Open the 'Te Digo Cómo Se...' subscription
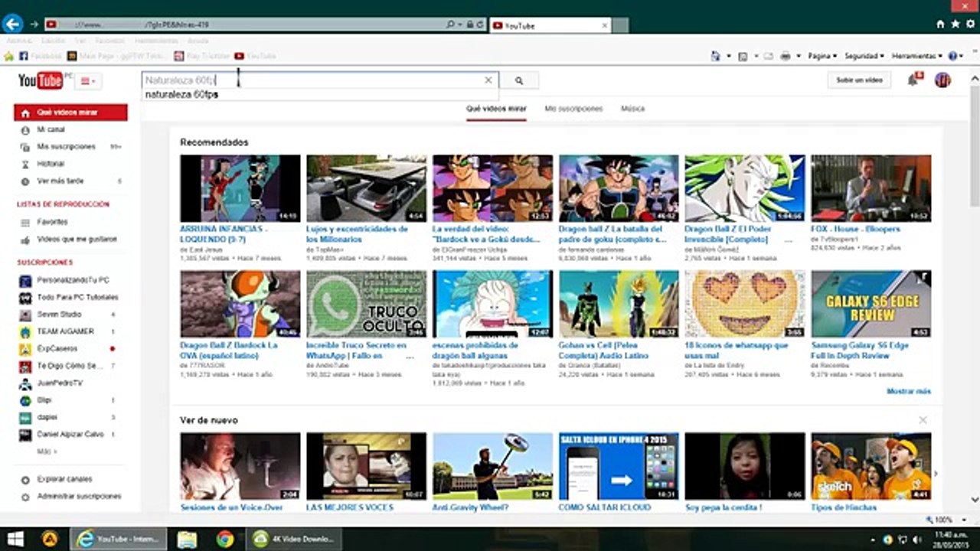The image size is (980, 551). tap(70, 366)
